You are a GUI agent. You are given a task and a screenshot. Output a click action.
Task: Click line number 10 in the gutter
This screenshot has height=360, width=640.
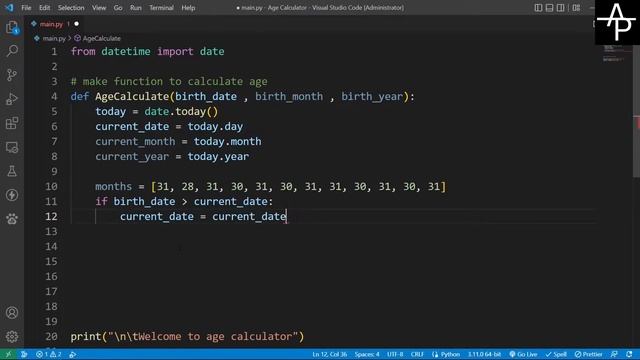(51, 187)
